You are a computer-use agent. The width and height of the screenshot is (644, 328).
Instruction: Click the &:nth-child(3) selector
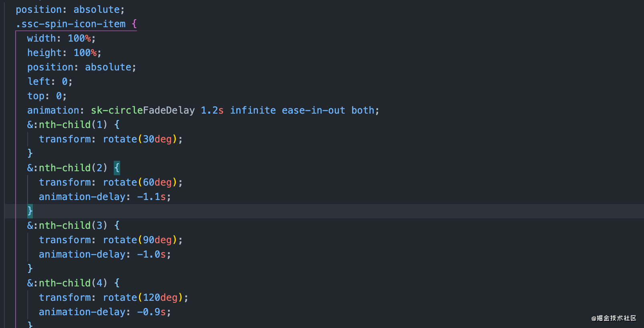point(67,226)
